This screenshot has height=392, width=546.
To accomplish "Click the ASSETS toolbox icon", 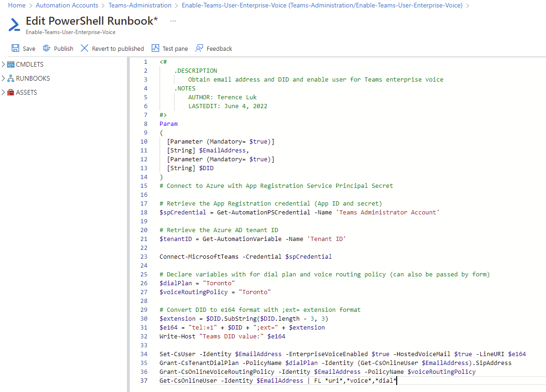I will tap(11, 92).
